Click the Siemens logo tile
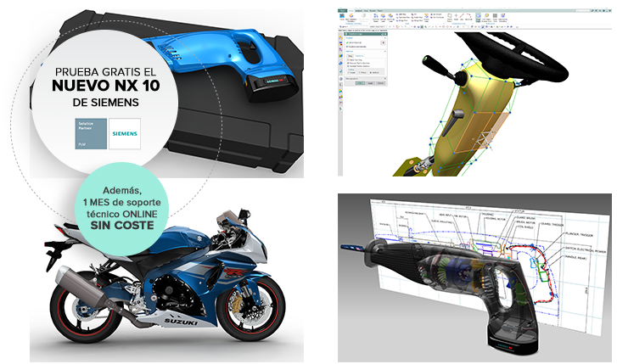 pos(125,134)
